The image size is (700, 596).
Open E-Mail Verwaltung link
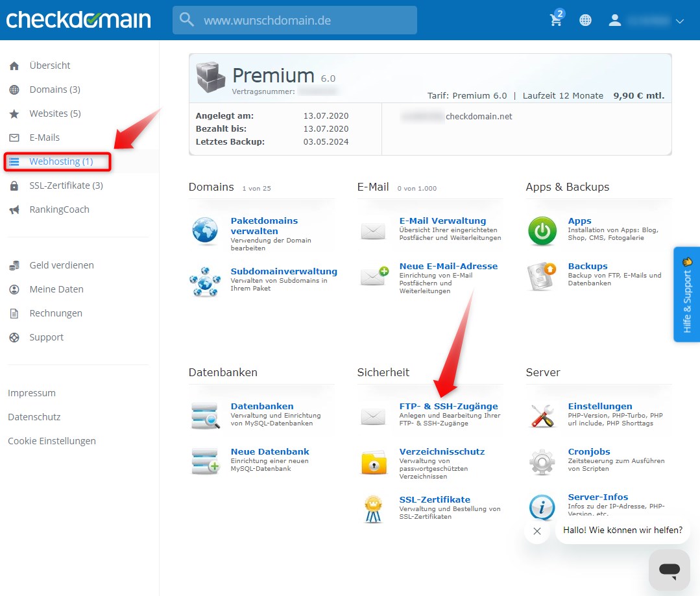pos(443,221)
